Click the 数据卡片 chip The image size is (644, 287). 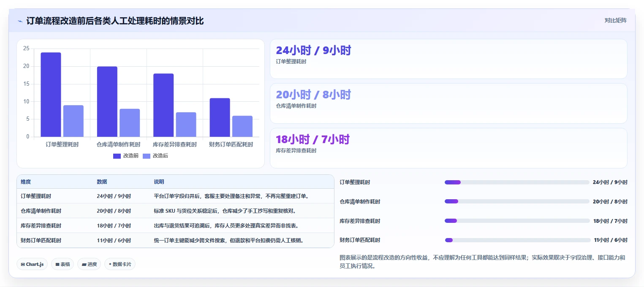[x=120, y=264]
